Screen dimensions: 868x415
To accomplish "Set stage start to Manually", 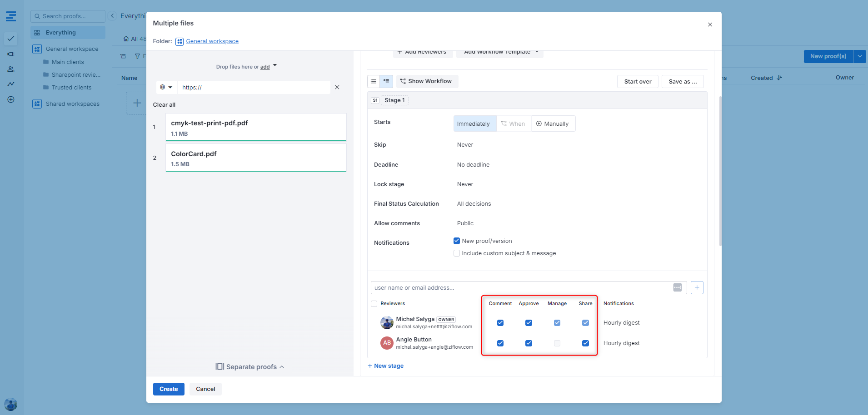I will tap(553, 124).
